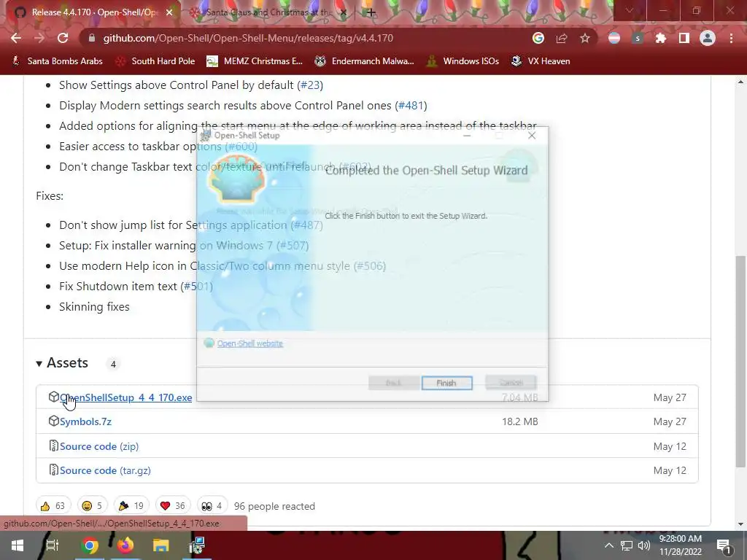Open the tab search dropdown arrow
747x560 pixels.
click(x=629, y=10)
